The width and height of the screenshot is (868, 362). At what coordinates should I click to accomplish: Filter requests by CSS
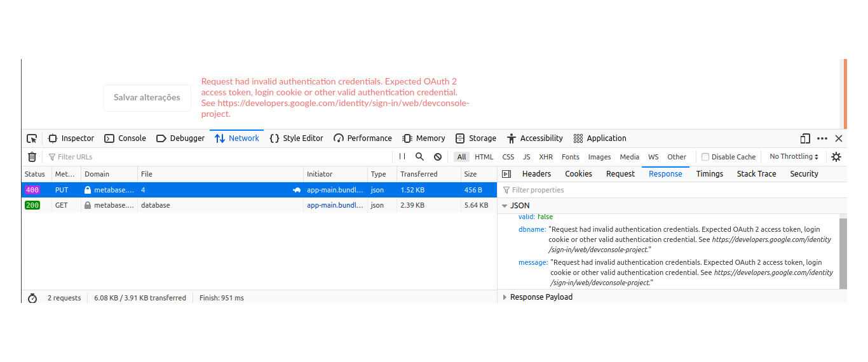click(508, 157)
